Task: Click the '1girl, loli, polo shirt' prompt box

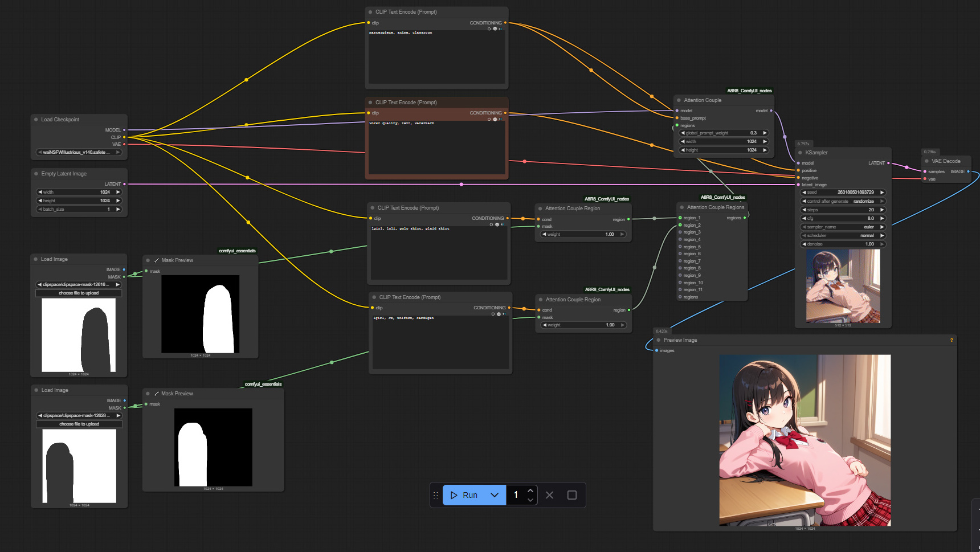Action: [439, 252]
